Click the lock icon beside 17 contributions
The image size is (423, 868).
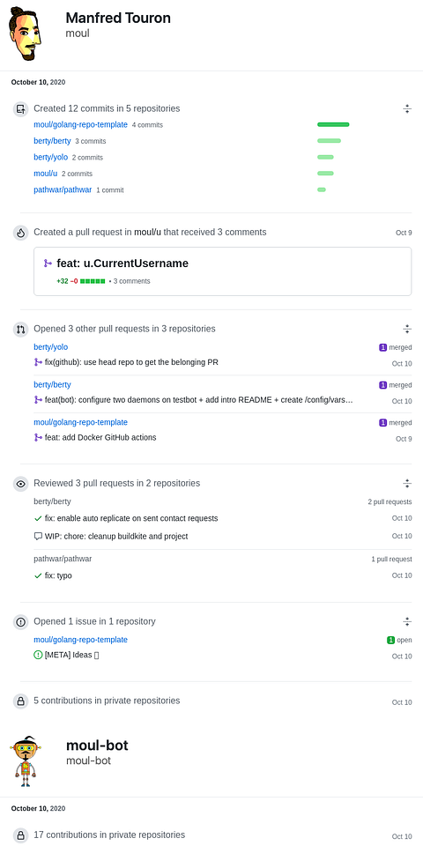point(20,835)
